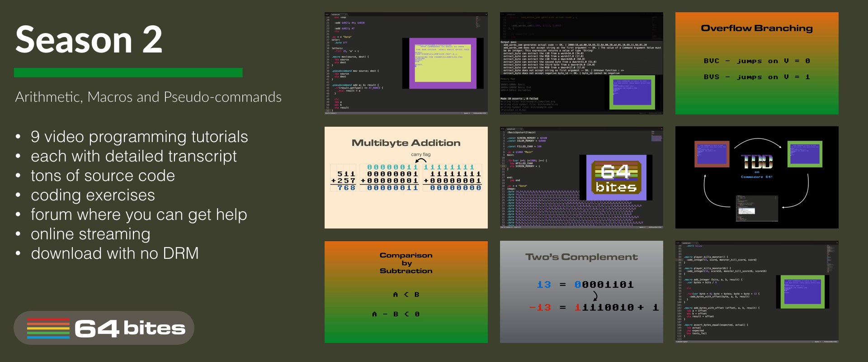Open the TDD on Commodore 64 thumbnail
This screenshot has width=868, height=362.
(756, 177)
